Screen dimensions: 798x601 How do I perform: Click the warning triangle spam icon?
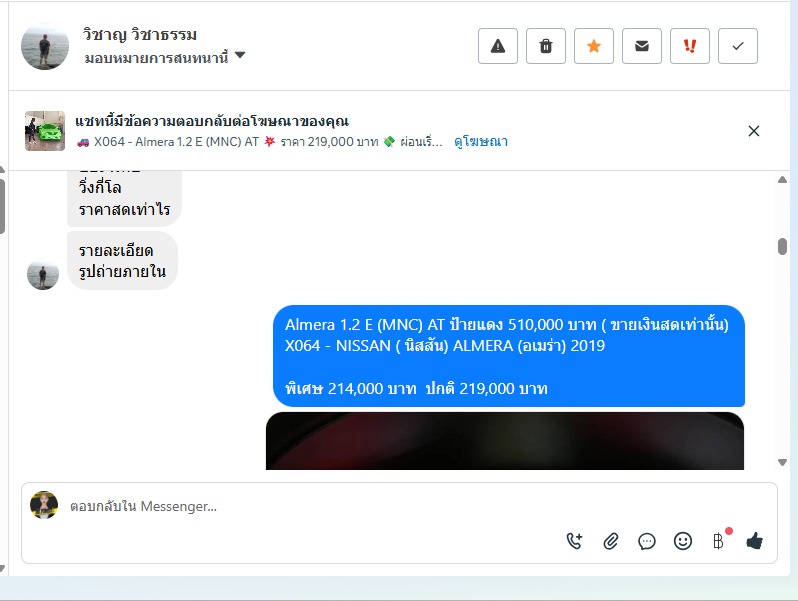(x=498, y=46)
